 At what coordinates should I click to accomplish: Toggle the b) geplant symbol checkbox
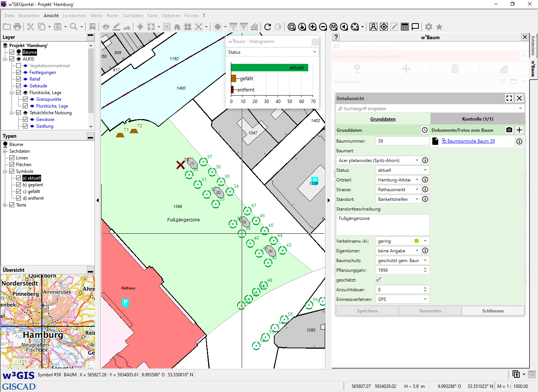click(x=18, y=185)
